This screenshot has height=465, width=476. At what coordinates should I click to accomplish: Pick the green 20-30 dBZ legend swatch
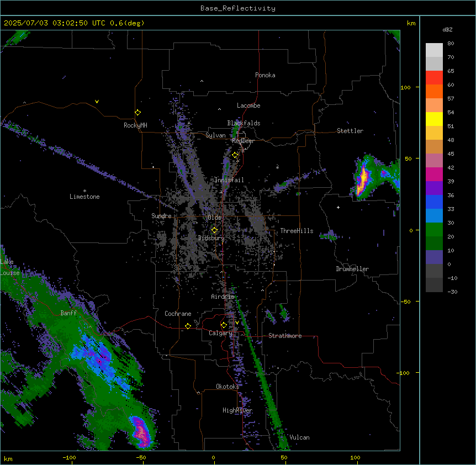click(434, 230)
